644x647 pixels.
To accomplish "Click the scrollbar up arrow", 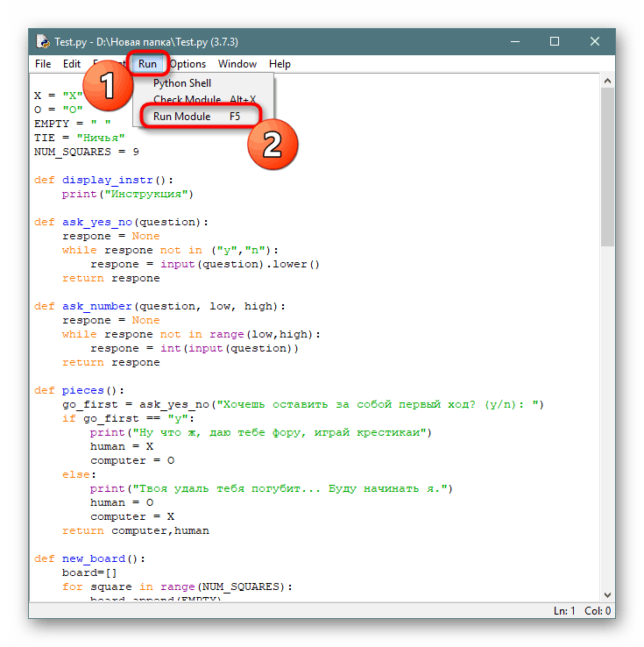I will [x=607, y=81].
